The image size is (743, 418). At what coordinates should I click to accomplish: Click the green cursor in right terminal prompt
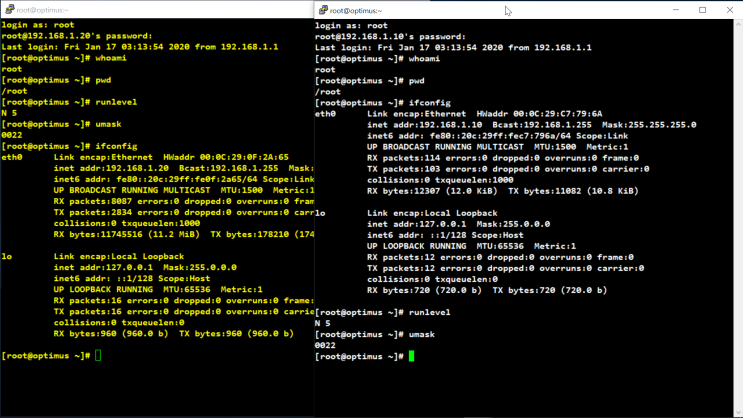[411, 356]
